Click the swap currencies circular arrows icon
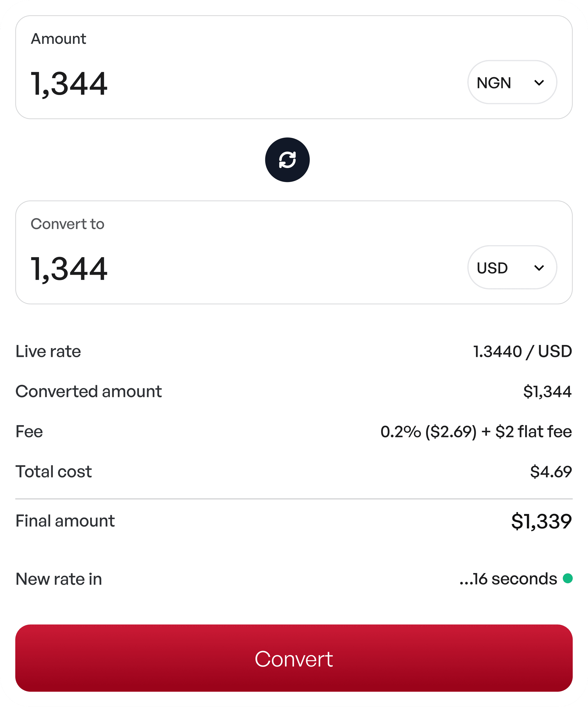The image size is (588, 707). click(x=287, y=160)
